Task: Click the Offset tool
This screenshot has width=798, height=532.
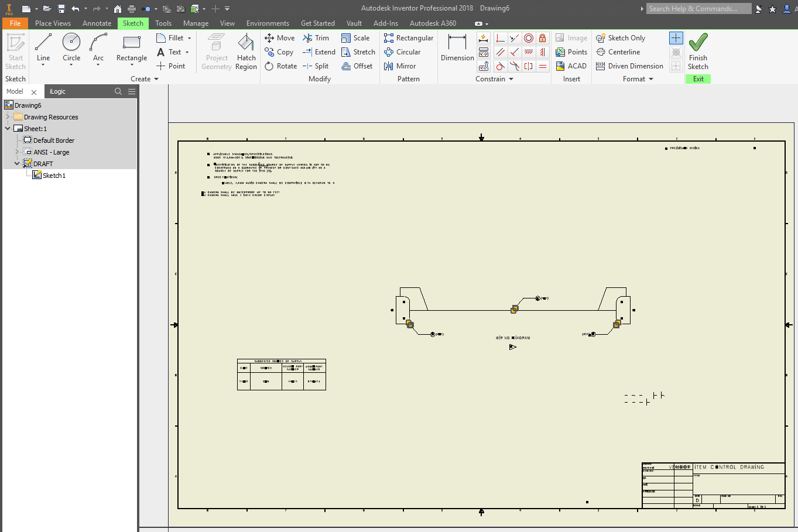Action: coord(357,66)
